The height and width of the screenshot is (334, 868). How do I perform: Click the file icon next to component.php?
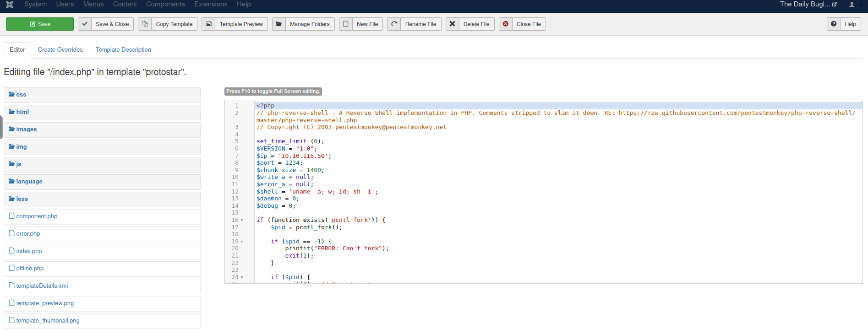click(x=12, y=215)
